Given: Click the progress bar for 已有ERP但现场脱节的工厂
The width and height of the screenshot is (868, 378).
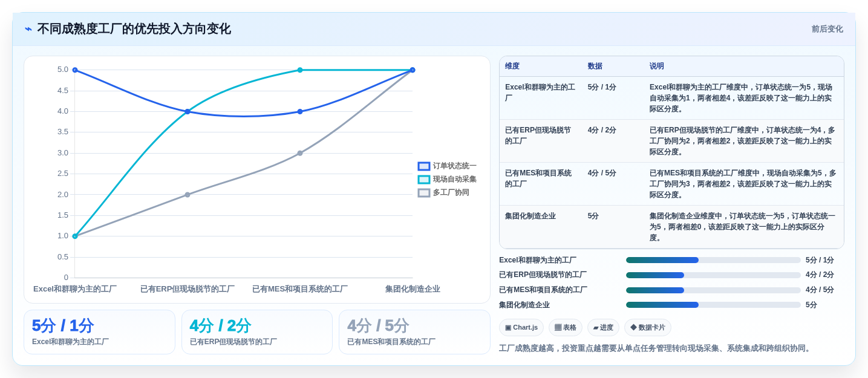Looking at the screenshot, I should 713,275.
